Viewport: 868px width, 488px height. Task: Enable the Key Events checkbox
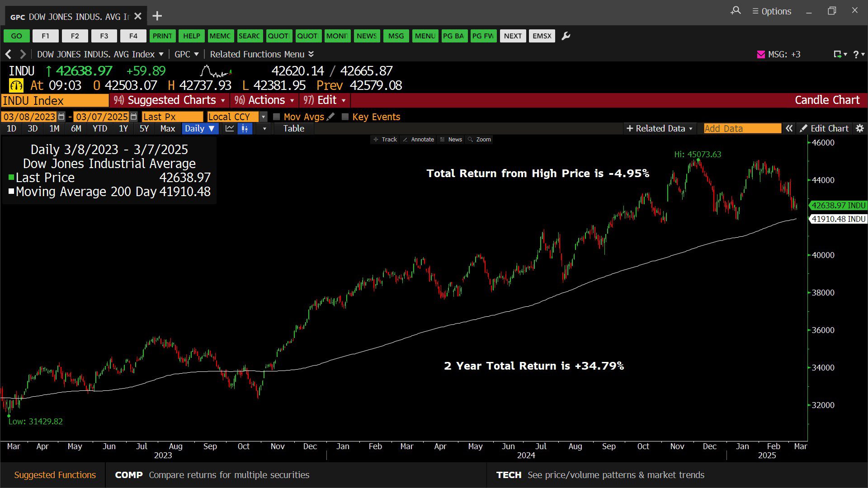pos(345,117)
